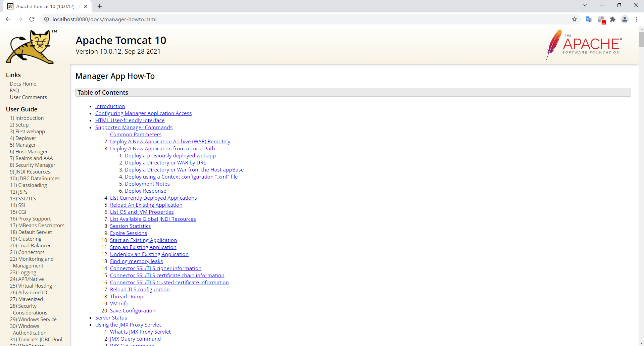Open Session Statistics link

click(130, 226)
